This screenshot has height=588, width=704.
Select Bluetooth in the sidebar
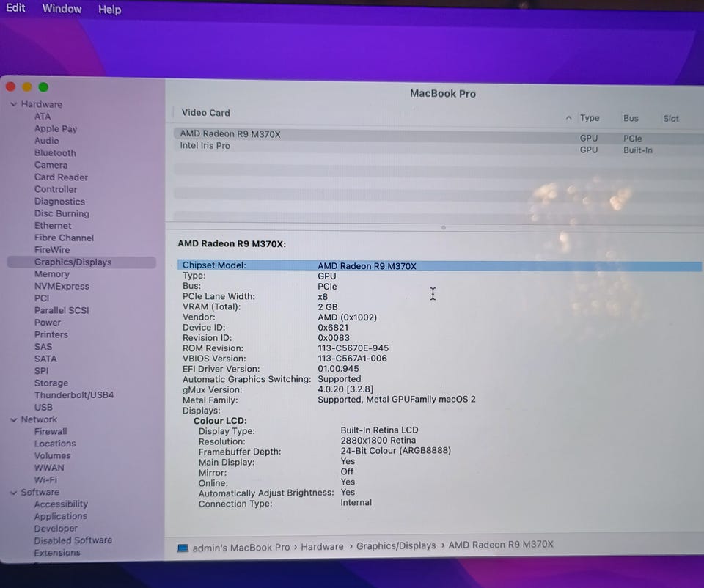tap(55, 152)
